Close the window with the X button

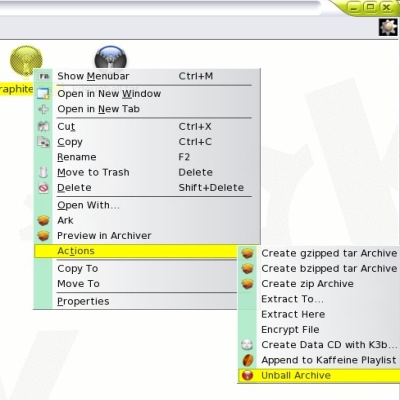(386, 7)
